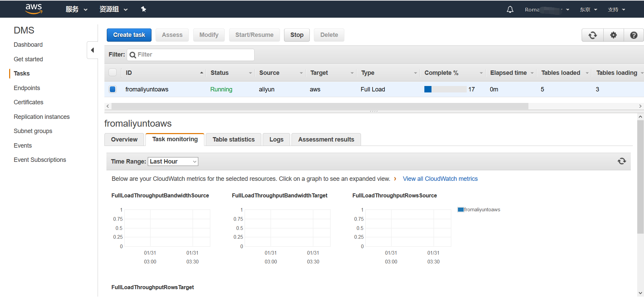This screenshot has width=644, height=300.
Task: Open Source column filter arrow
Action: 301,73
